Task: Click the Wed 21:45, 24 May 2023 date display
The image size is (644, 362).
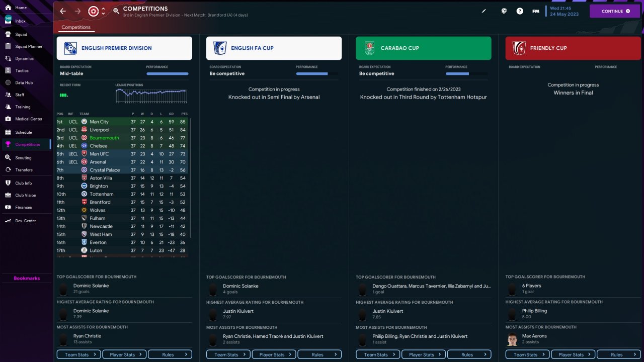Action: click(x=564, y=11)
